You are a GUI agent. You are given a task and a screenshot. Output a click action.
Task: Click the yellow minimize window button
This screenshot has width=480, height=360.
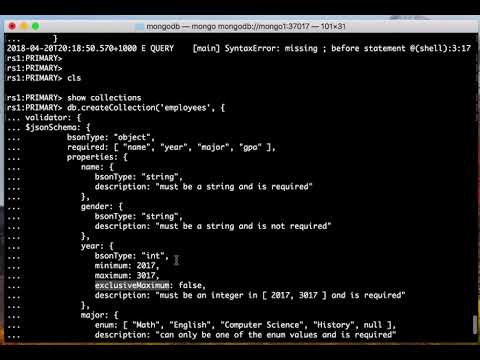click(x=24, y=26)
